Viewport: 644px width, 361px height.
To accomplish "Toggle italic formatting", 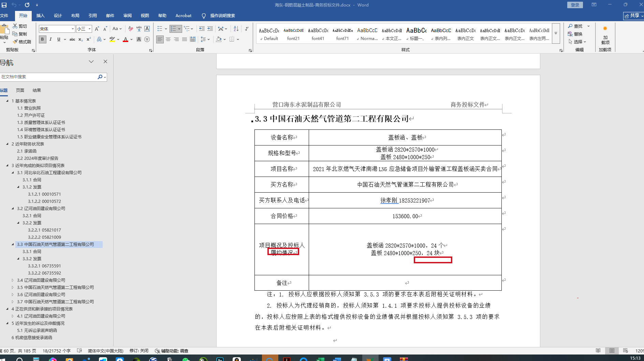I will (x=50, y=39).
